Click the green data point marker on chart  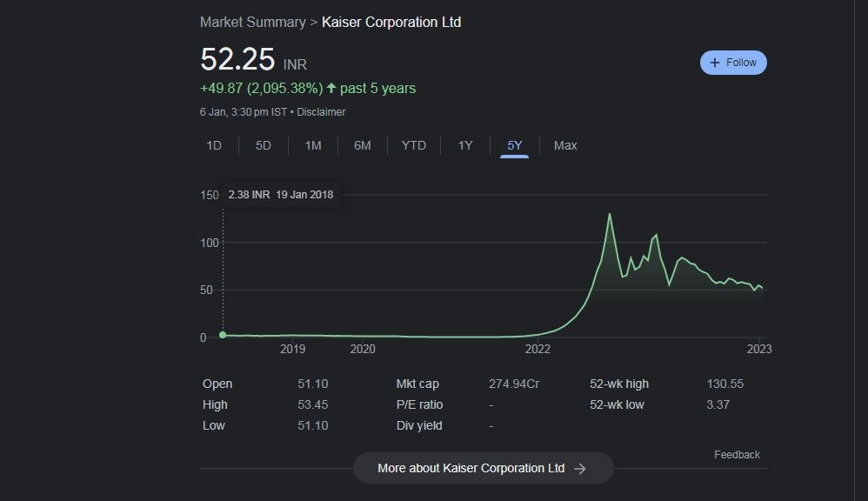pyautogui.click(x=223, y=335)
